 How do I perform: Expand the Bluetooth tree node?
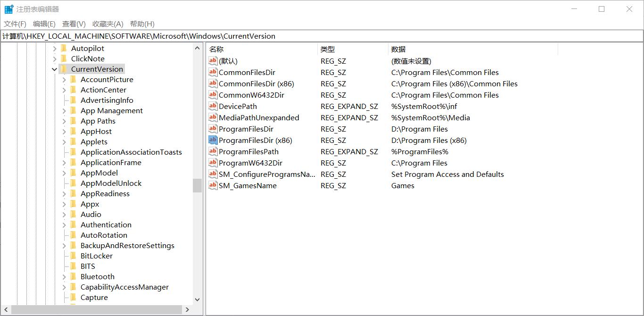coord(64,276)
